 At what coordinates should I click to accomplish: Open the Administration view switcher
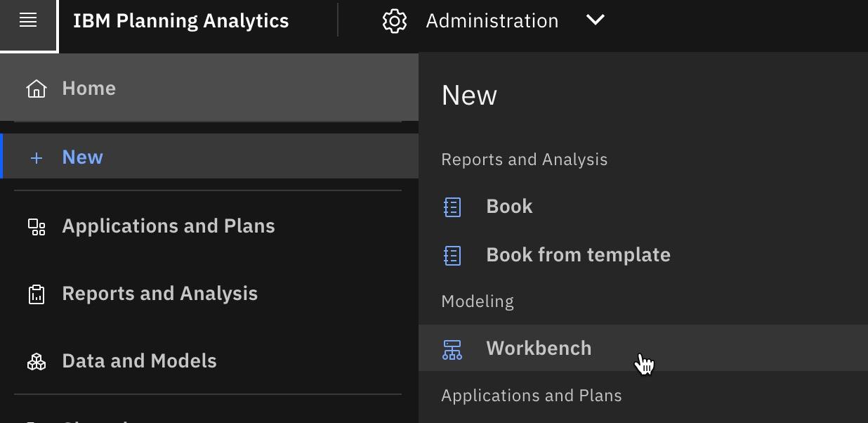pyautogui.click(x=492, y=21)
